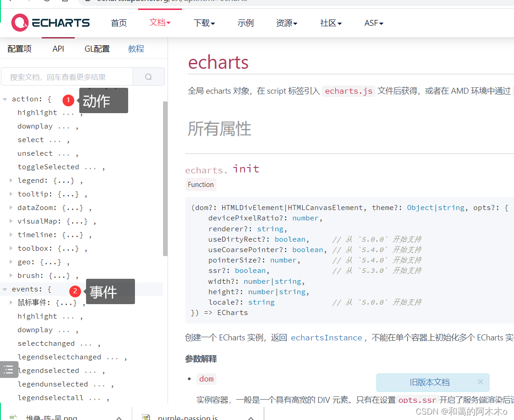Click the init heading
The width and height of the screenshot is (514, 420).
(246, 169)
